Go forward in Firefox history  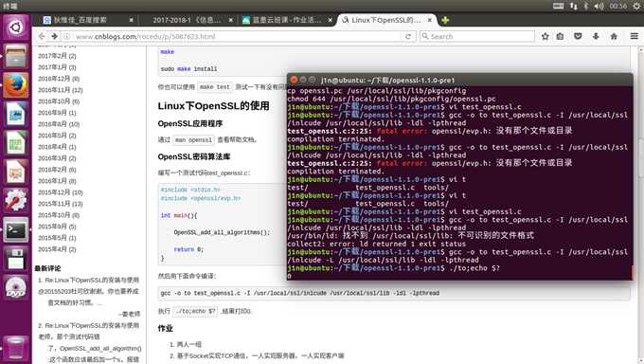(x=54, y=36)
